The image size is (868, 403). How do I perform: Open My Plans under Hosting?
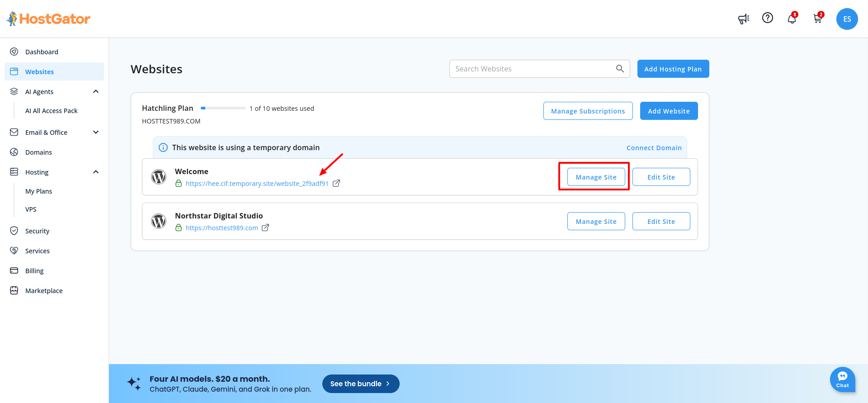[x=39, y=191]
